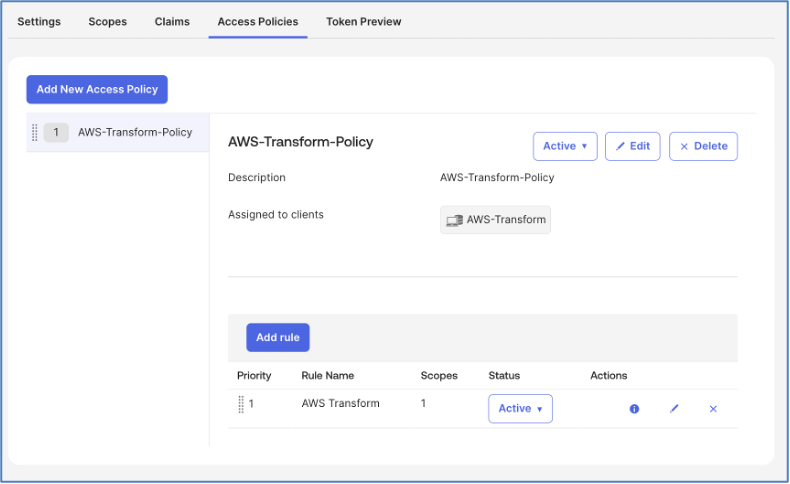Open the Token Preview tab

click(364, 22)
